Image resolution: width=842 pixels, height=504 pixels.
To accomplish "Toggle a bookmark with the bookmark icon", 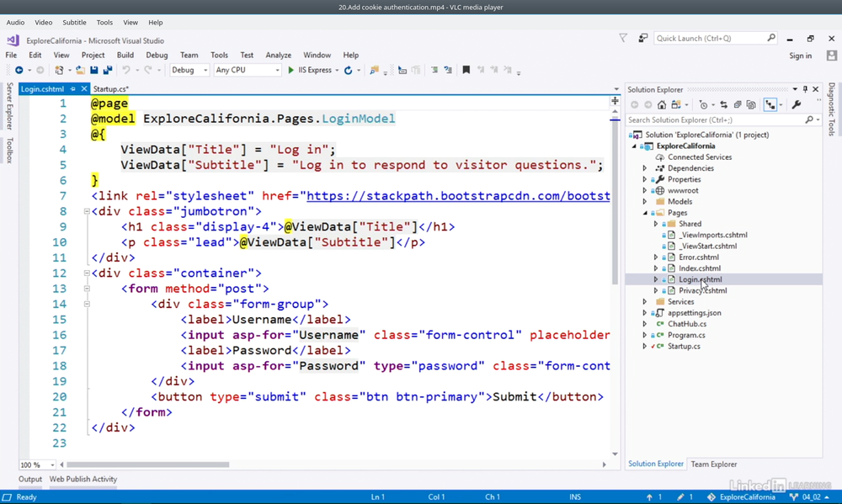I will [x=466, y=71].
